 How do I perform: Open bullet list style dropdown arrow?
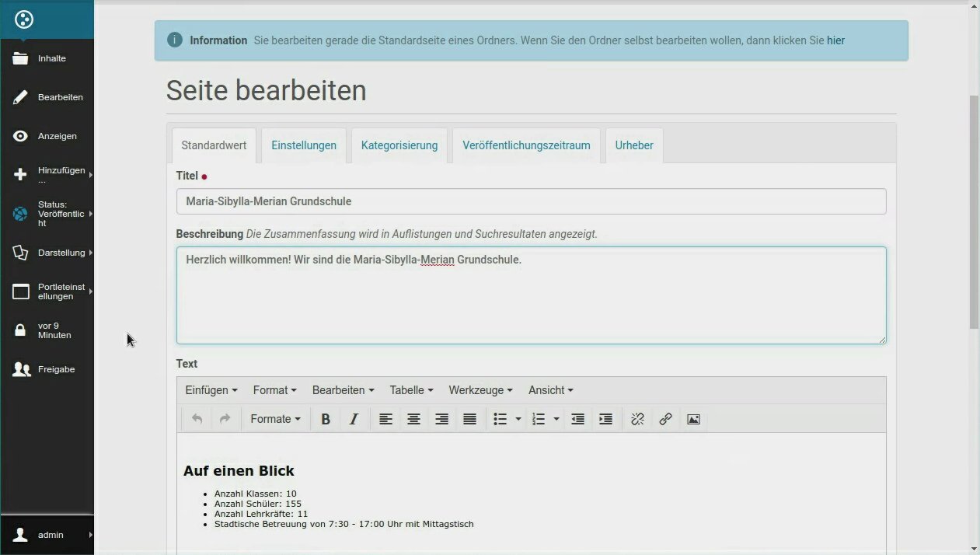tap(518, 419)
